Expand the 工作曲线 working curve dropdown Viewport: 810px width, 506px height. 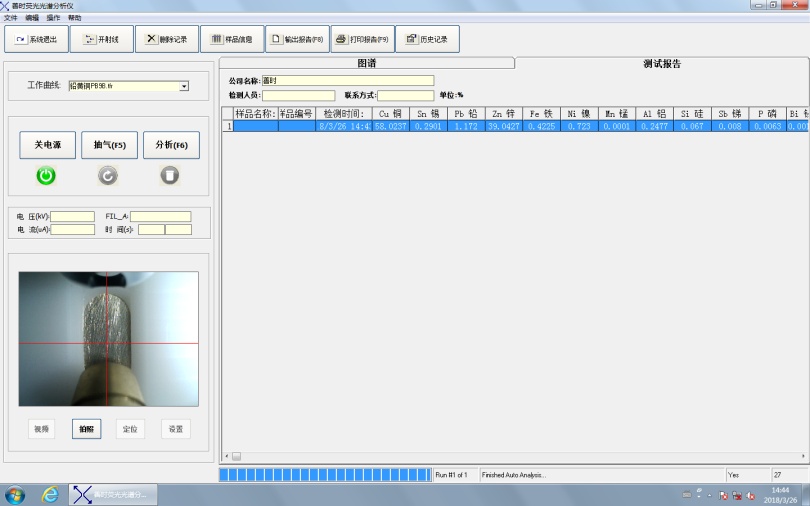tap(184, 86)
